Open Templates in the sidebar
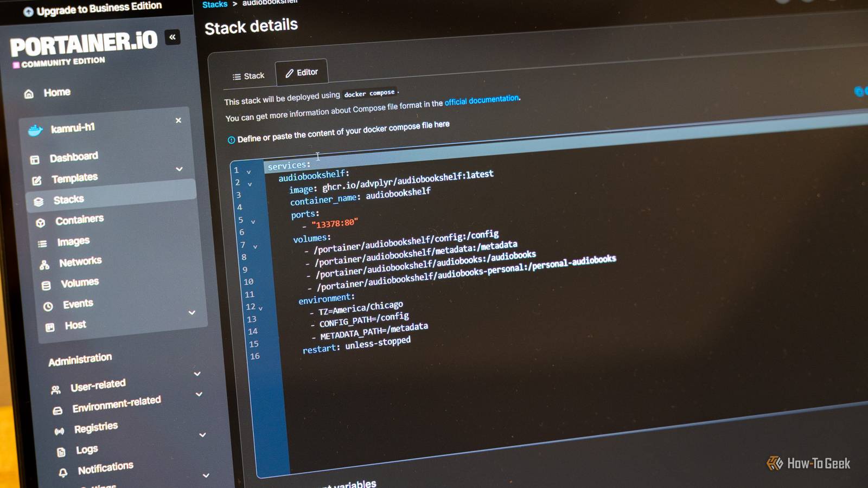868x488 pixels. click(x=75, y=178)
